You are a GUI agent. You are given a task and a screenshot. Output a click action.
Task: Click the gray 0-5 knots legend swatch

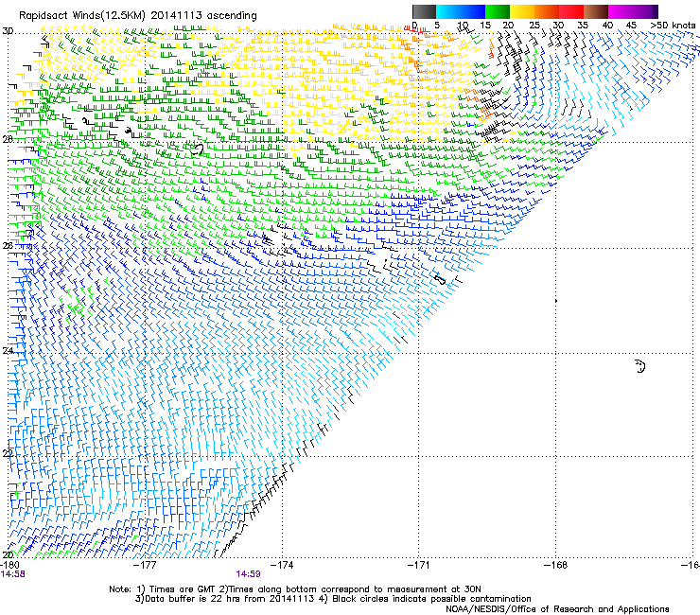click(424, 11)
